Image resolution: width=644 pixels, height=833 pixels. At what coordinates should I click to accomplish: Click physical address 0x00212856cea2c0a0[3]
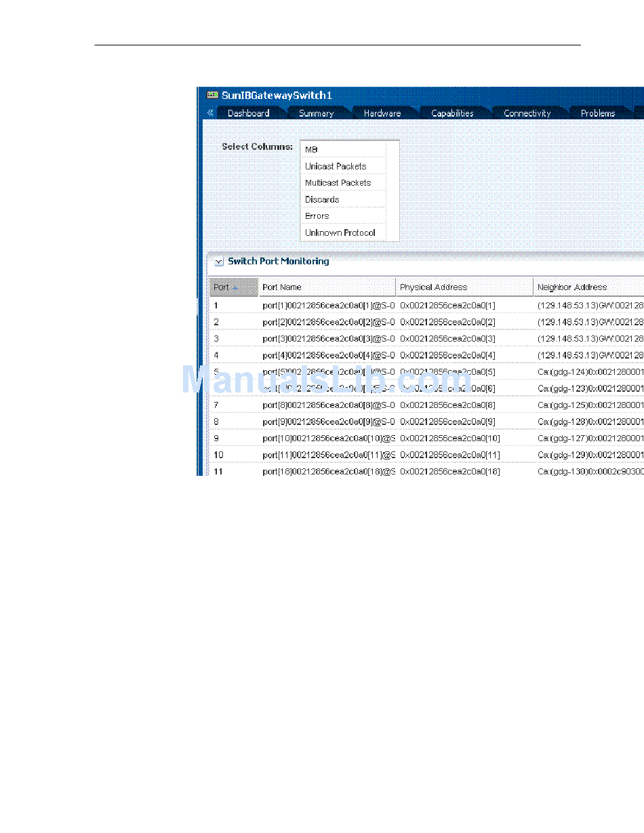tap(447, 338)
